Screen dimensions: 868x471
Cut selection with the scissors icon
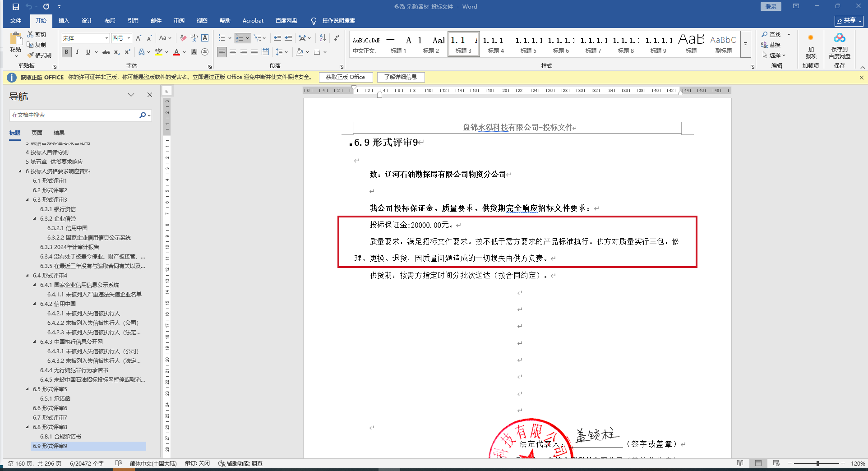click(x=30, y=34)
